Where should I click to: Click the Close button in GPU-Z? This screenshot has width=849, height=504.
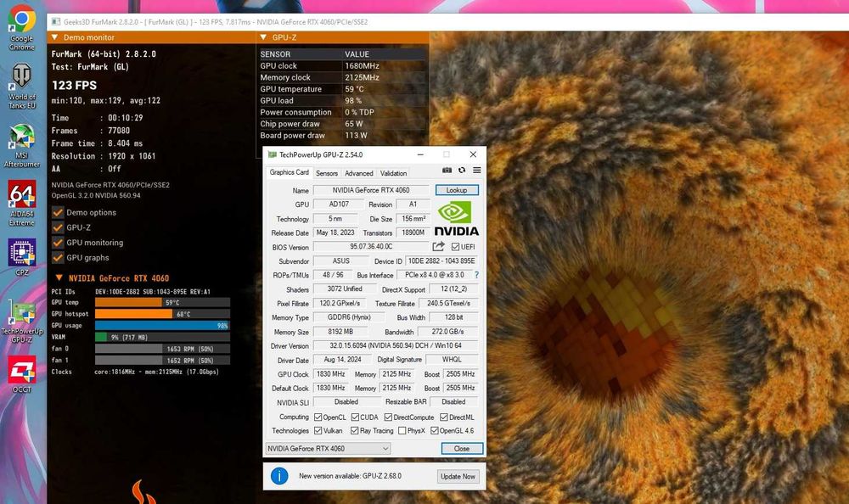coord(462,448)
